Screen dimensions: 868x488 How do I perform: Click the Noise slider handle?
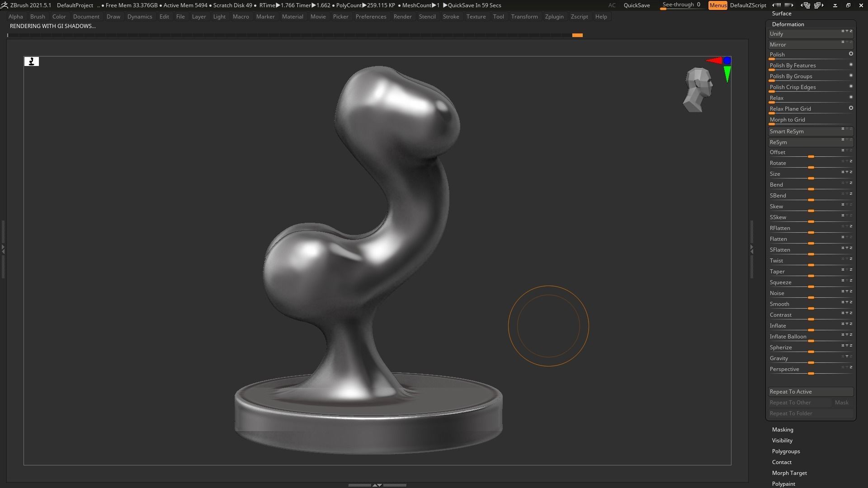click(811, 298)
